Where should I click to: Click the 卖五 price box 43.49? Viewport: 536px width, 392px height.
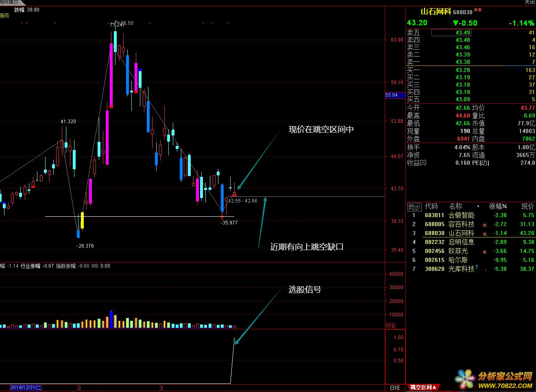pyautogui.click(x=451, y=33)
